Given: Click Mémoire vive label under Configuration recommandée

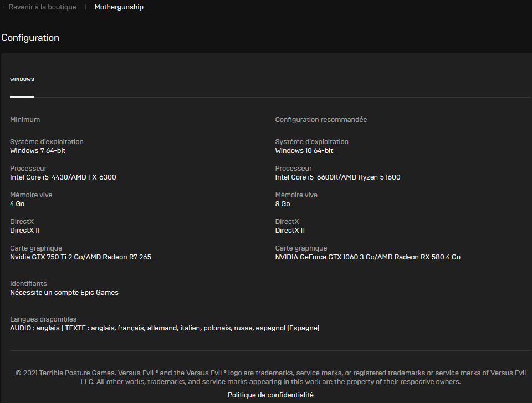Looking at the screenshot, I should pyautogui.click(x=296, y=195).
